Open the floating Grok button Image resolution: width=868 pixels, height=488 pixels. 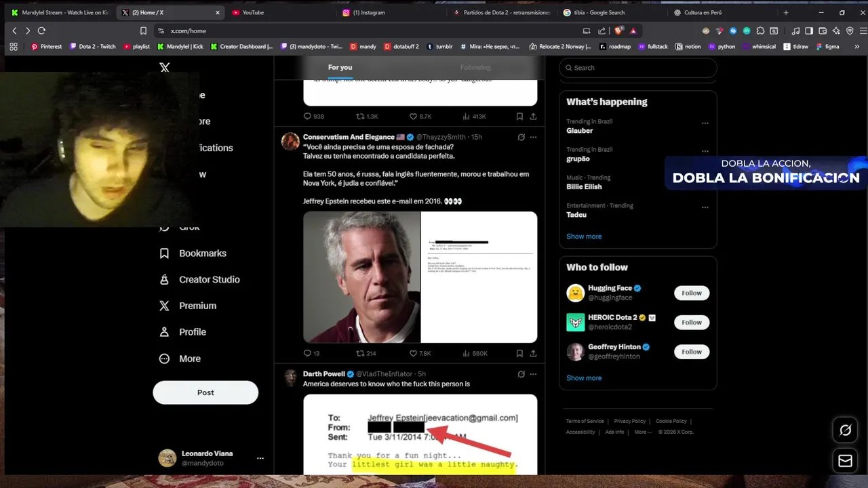[845, 430]
